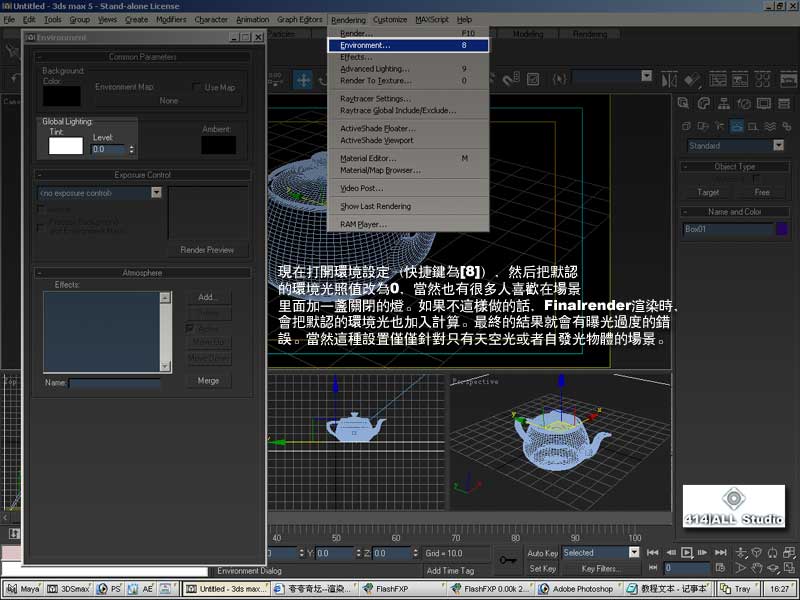The image size is (800, 600).
Task: Go to the animation start frame
Action: (652, 553)
